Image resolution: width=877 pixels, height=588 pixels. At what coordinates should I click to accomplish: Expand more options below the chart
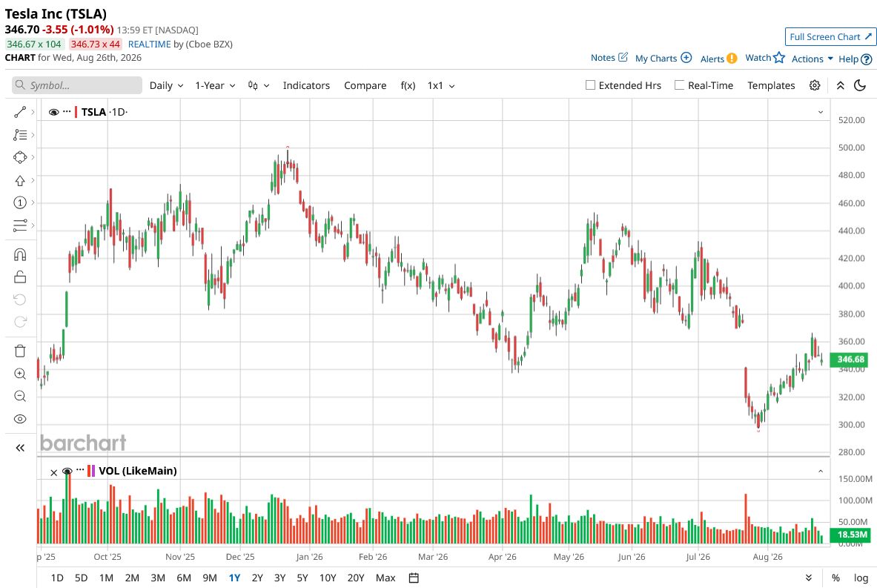(808, 578)
